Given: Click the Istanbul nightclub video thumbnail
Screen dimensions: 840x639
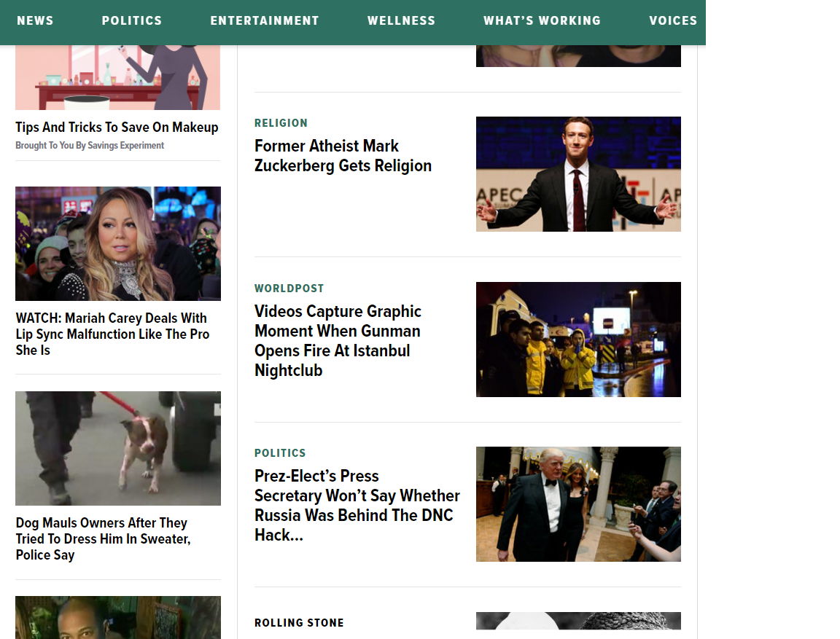Looking at the screenshot, I should click(578, 340).
